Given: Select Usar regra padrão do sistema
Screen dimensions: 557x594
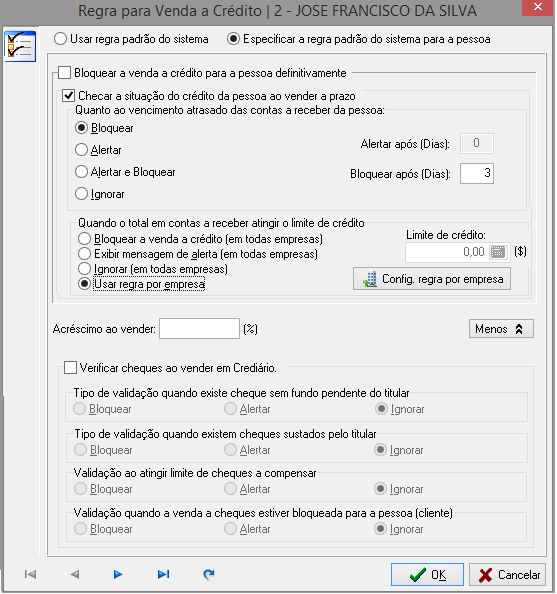Looking at the screenshot, I should pyautogui.click(x=60, y=39).
